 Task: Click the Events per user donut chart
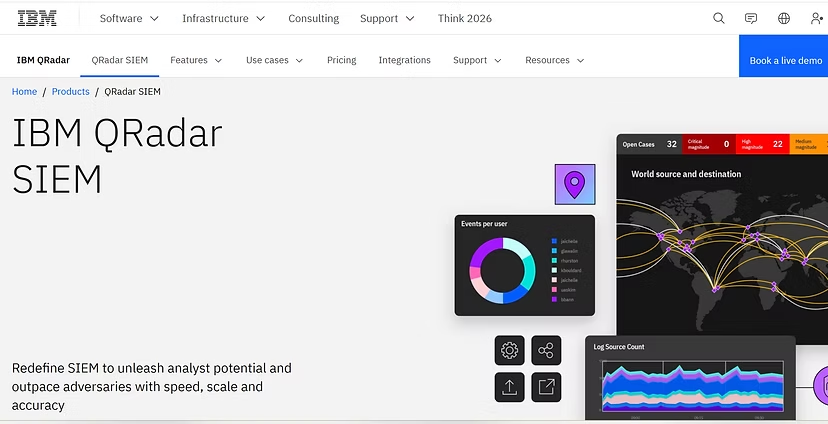point(502,270)
